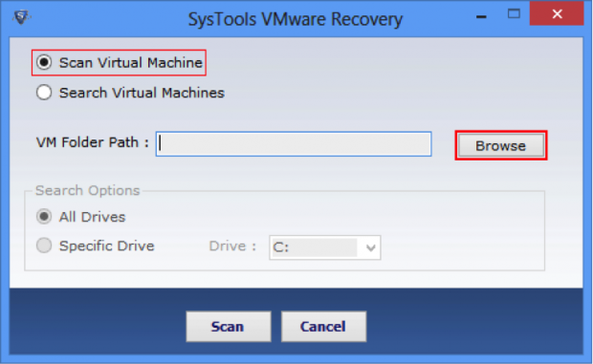Pick the Specific Drive radio option

(44, 246)
